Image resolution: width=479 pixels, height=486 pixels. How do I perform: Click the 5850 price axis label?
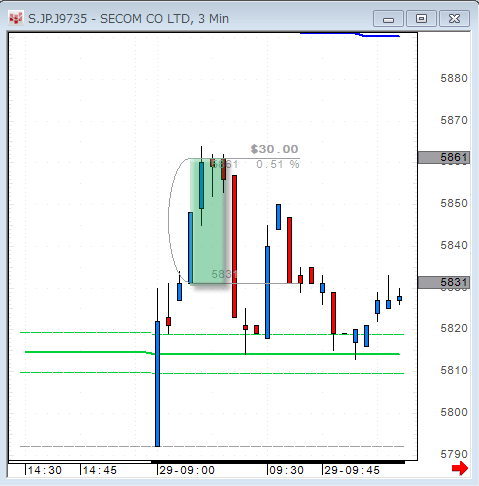pyautogui.click(x=454, y=203)
